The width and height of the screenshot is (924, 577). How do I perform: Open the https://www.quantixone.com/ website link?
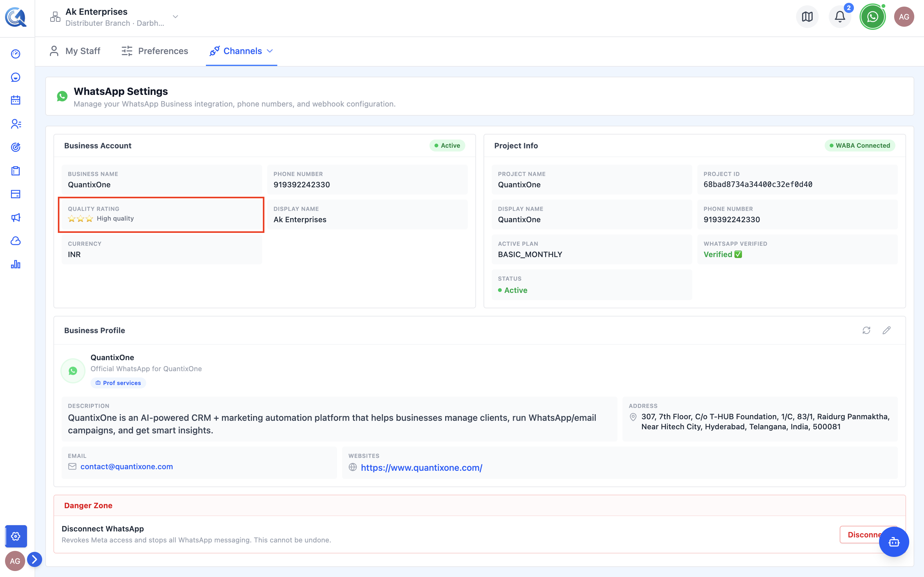click(422, 468)
